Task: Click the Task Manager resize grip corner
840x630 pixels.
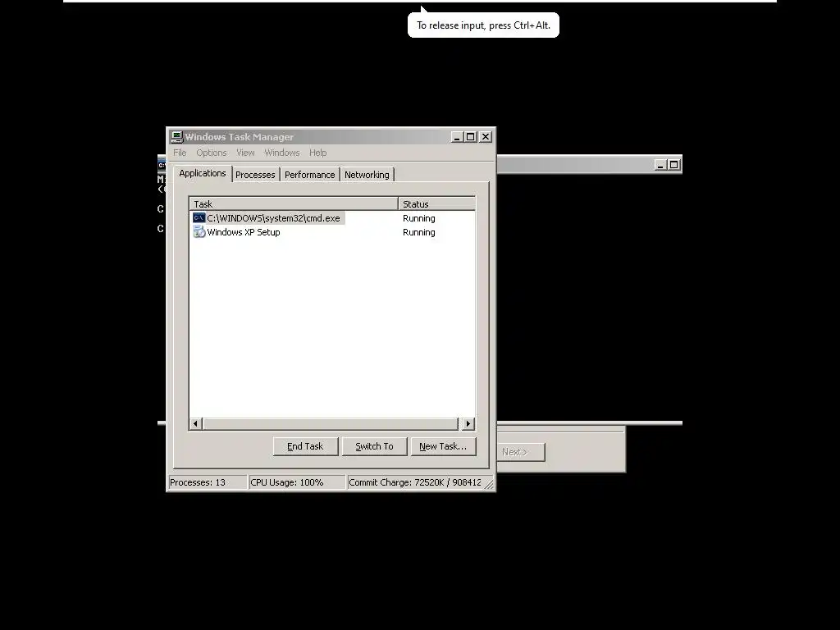Action: [489, 484]
